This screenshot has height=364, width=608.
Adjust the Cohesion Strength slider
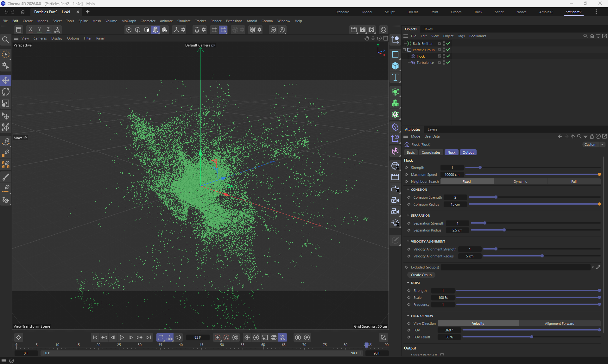(496, 197)
